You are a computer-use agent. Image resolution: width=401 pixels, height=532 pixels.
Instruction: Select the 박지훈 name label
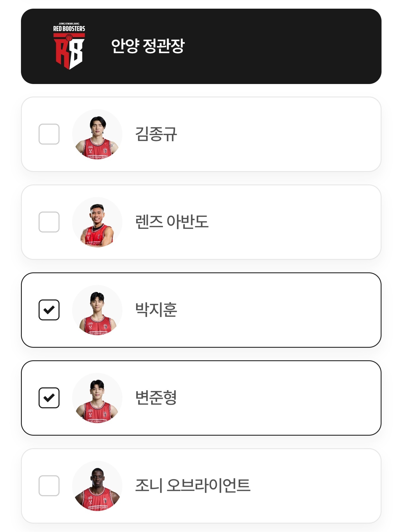156,310
